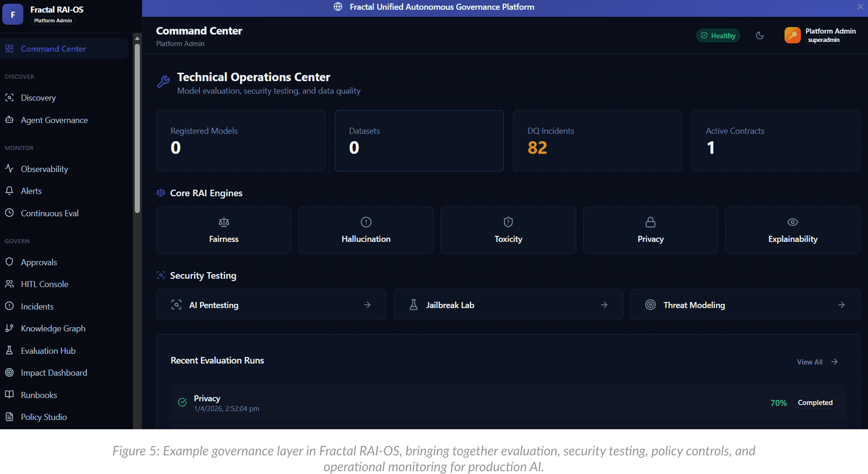Click the Completed status tag
Viewport: 868px width, 474px height.
pos(815,402)
